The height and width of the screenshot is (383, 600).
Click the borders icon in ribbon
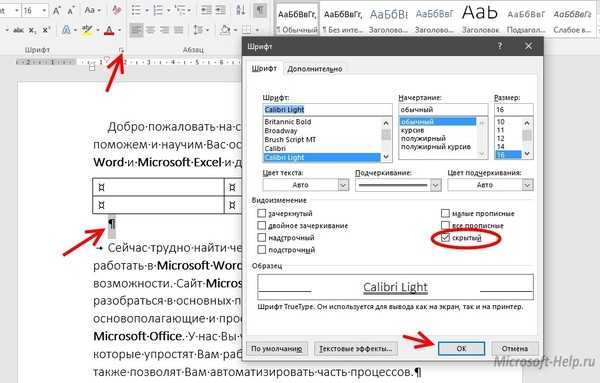pyautogui.click(x=247, y=30)
